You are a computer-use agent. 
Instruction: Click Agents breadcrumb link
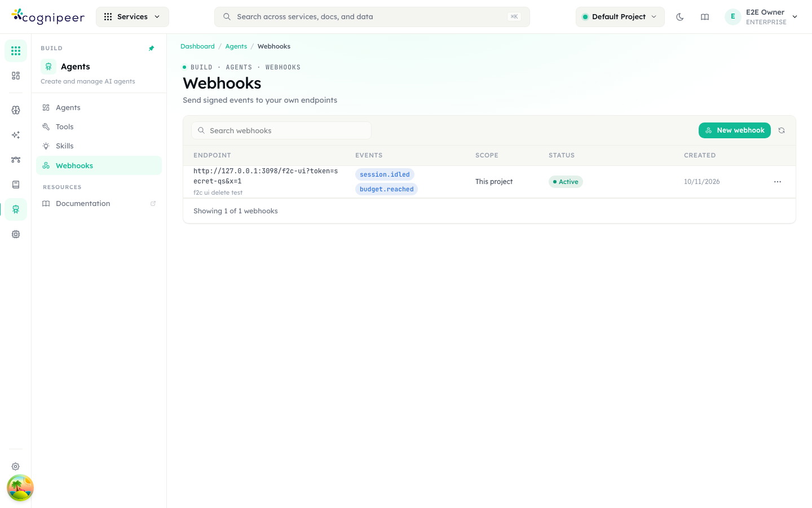236,46
